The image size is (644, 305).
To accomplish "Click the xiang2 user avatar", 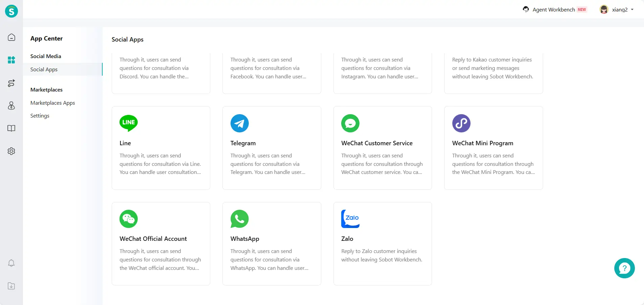I will tap(604, 9).
